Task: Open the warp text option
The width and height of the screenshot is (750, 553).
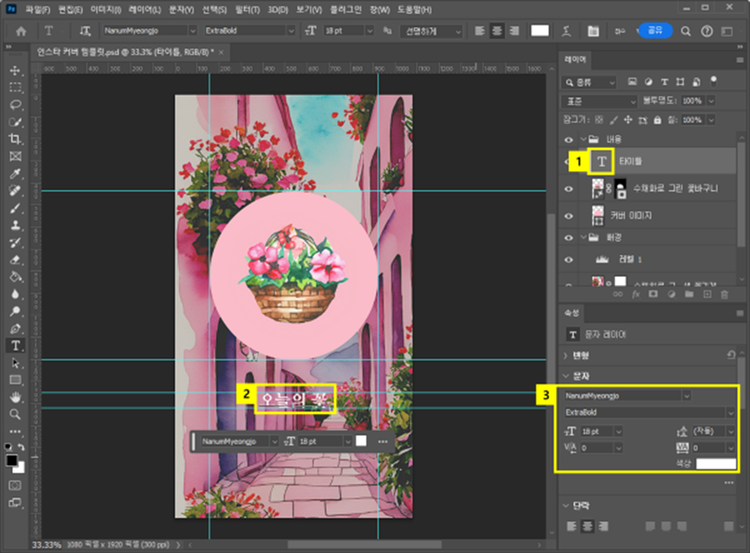Action: (568, 31)
